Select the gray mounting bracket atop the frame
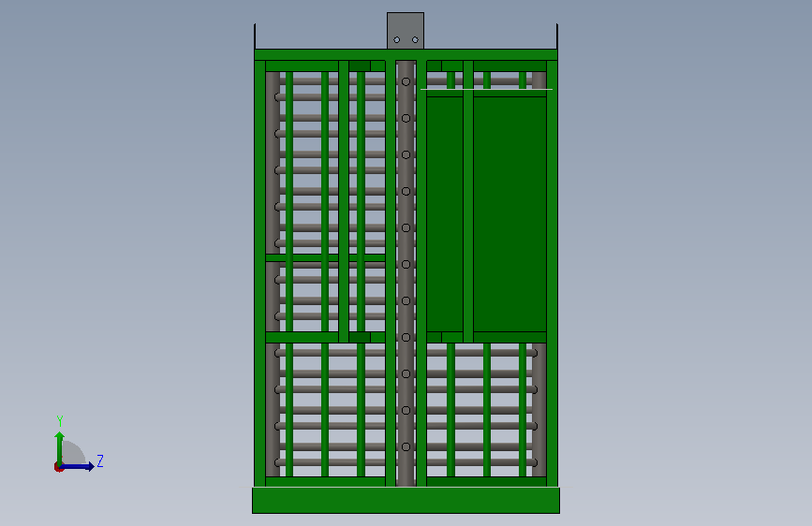This screenshot has width=812, height=526. tap(406, 31)
